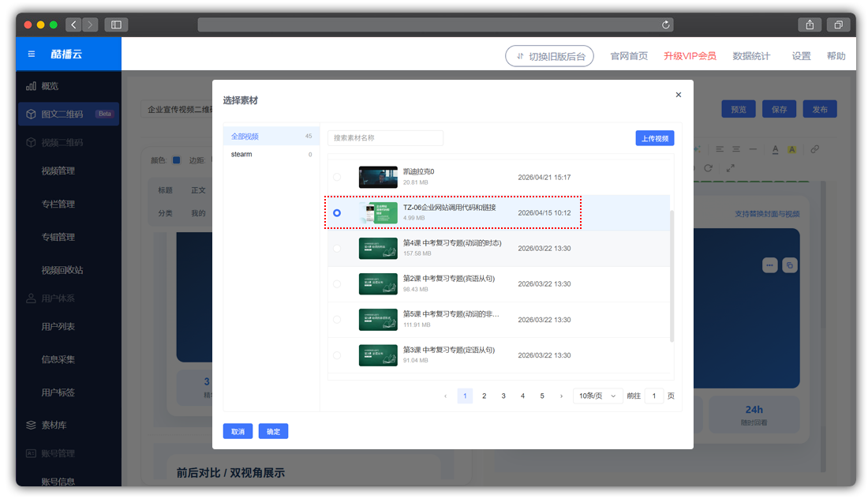Screen dimensions: 868x499
Task: Open the Safari tabs overview icon
Action: coord(839,24)
